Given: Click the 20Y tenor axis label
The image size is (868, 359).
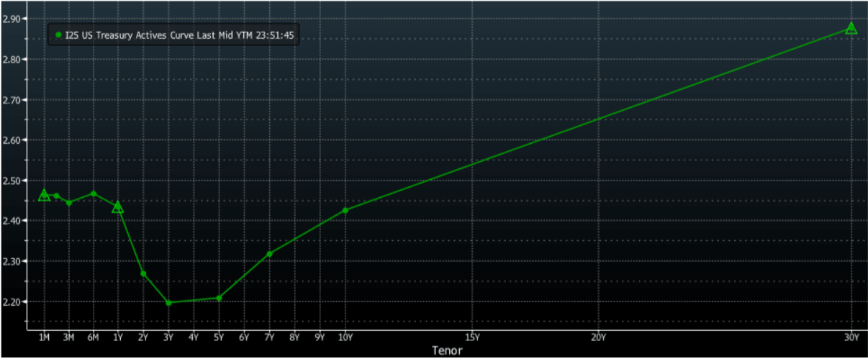Looking at the screenshot, I should 599,337.
